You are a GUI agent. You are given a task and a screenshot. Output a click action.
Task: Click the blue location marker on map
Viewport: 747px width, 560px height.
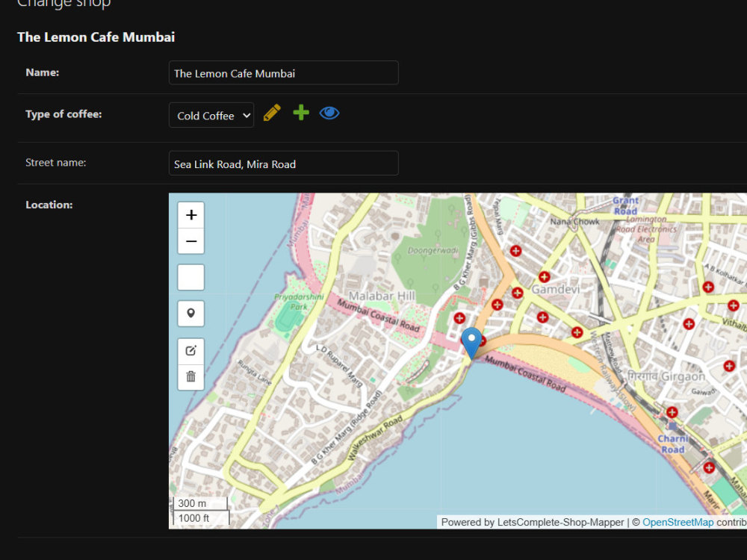[x=471, y=343]
